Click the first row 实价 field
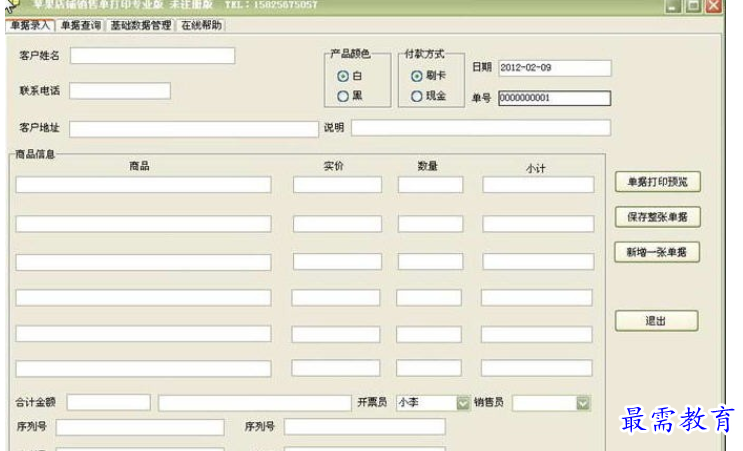Screen dimensions: 743x451 tap(337, 185)
